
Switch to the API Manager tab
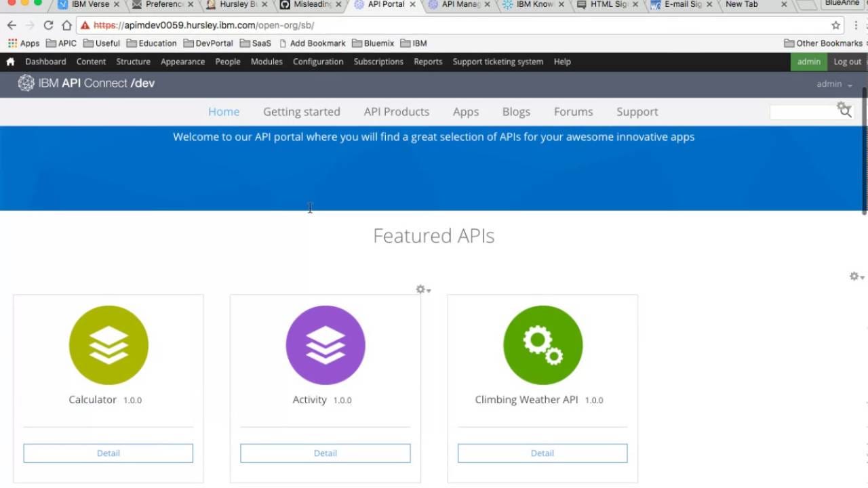460,5
